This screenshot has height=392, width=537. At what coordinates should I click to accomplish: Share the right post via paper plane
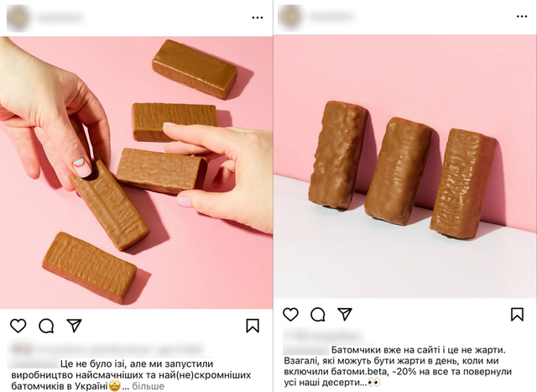pos(345,314)
